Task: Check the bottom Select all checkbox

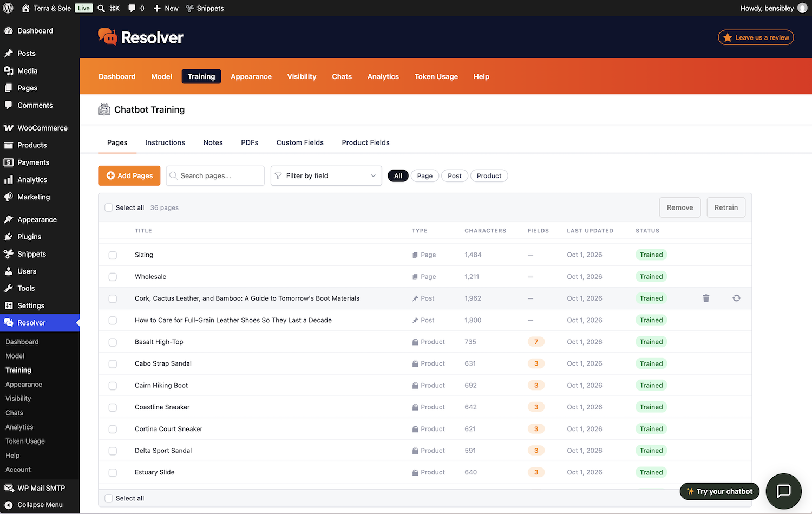Action: pos(109,498)
